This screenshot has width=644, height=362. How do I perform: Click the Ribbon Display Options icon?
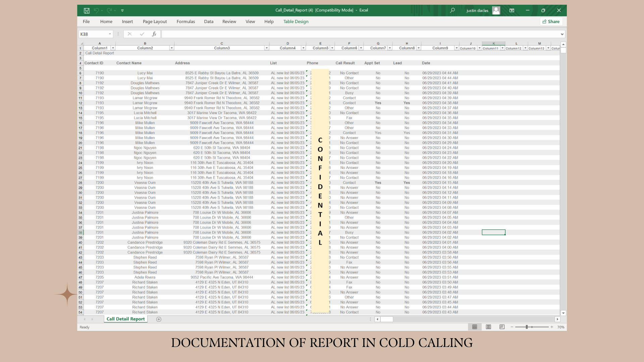pos(512,10)
